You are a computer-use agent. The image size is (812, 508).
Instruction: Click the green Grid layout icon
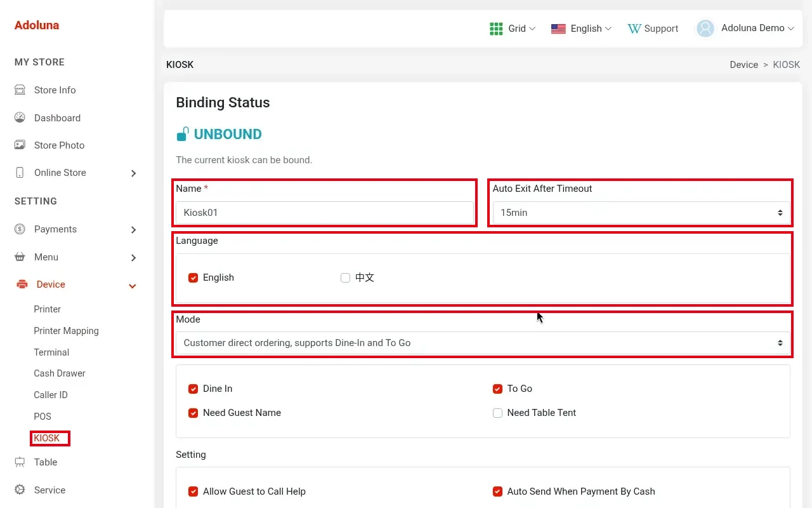[496, 29]
